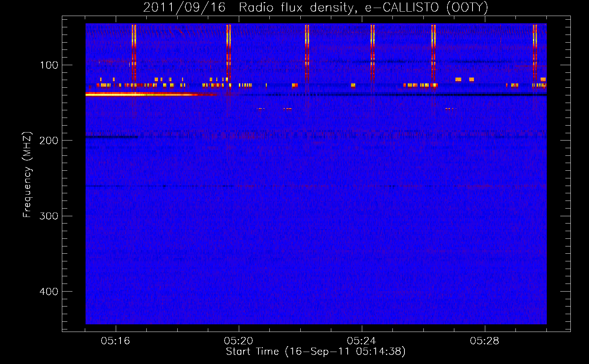The image size is (589, 364).
Task: Click the 05:28 time tick label
Action: (x=485, y=341)
